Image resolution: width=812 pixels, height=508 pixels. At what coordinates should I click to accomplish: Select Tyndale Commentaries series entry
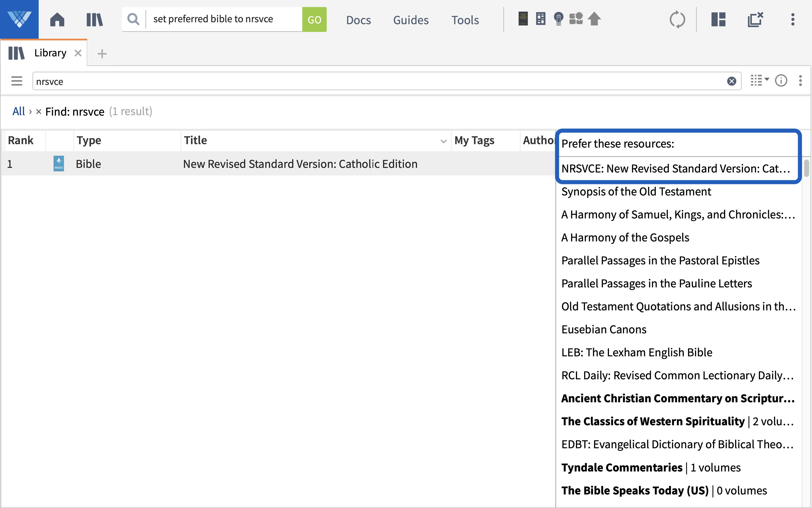click(x=651, y=467)
